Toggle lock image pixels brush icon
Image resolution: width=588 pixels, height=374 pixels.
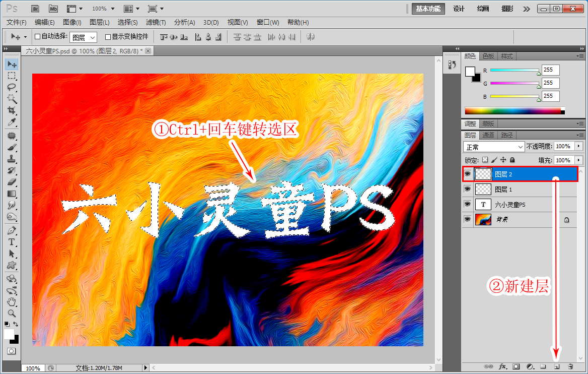point(494,160)
